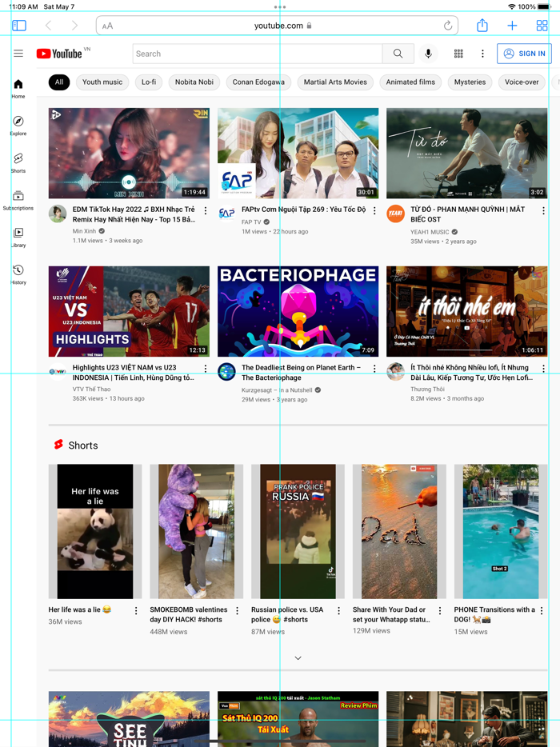Open options for Bacteriophage video
The width and height of the screenshot is (560, 747).
[374, 369]
